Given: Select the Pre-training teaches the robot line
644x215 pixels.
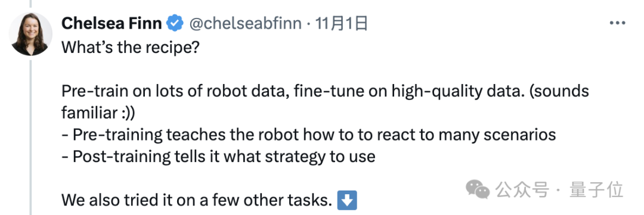Looking at the screenshot, I should 308,135.
